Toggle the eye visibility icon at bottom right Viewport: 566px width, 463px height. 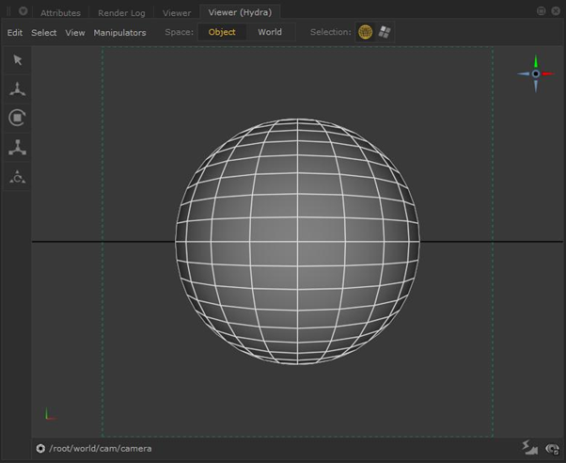pyautogui.click(x=552, y=449)
